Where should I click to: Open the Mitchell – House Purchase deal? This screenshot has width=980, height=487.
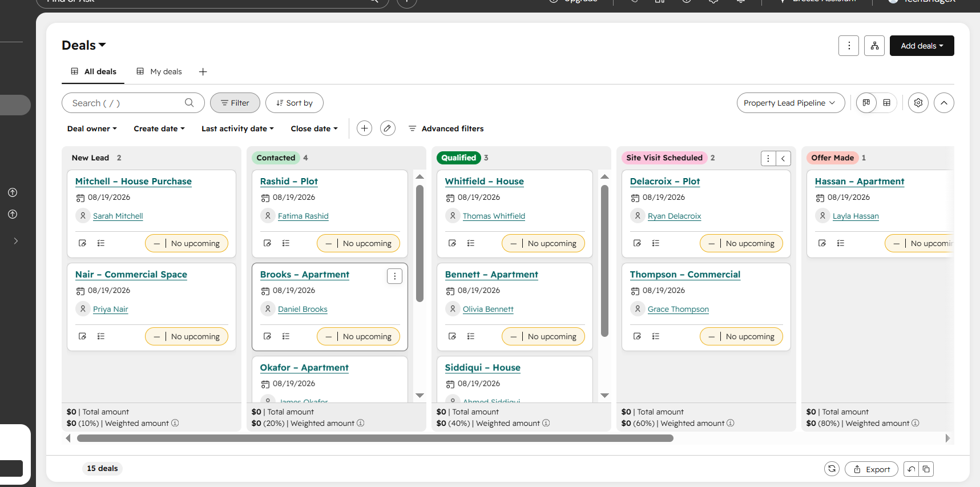134,181
